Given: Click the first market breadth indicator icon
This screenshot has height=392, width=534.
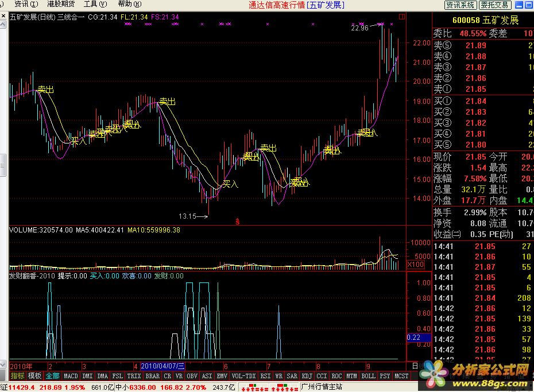Looking at the screenshot, I should pos(254,387).
